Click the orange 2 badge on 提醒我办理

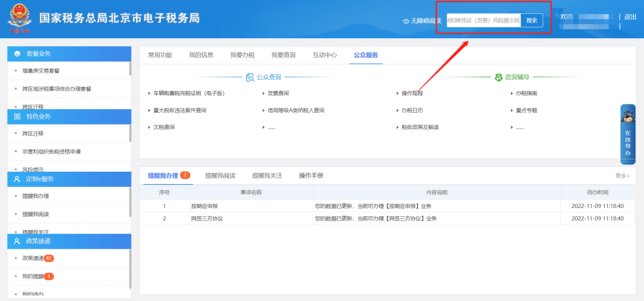(x=185, y=175)
